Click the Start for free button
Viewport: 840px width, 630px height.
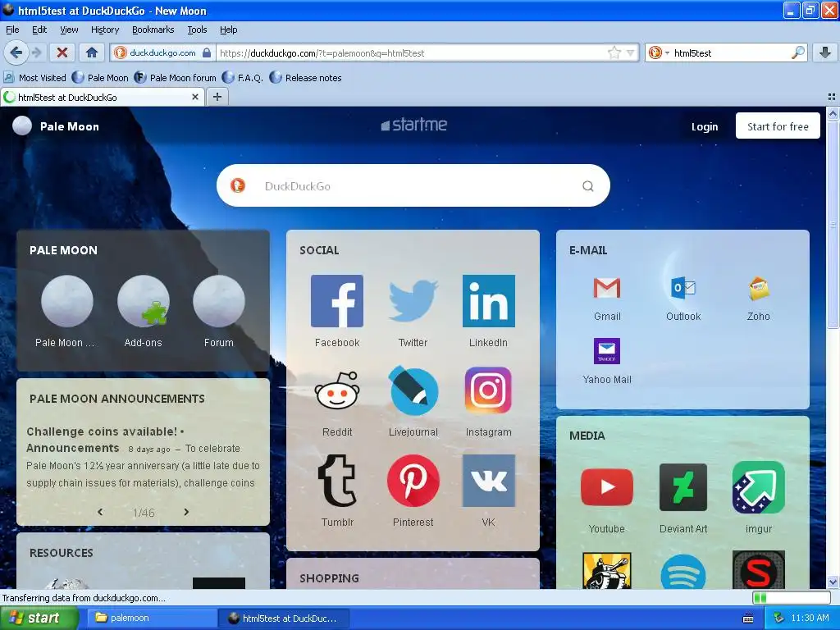pyautogui.click(x=778, y=126)
